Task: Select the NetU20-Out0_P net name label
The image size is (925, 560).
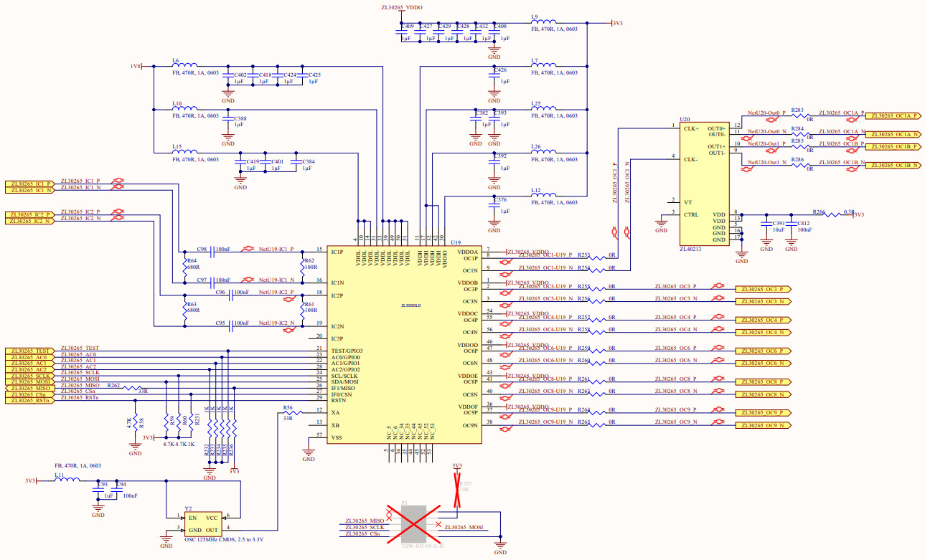Action: tap(766, 111)
